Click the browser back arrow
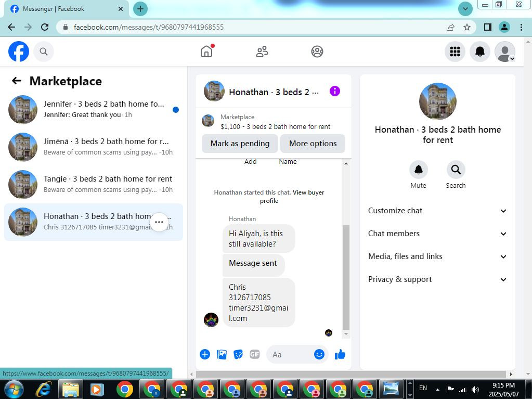 coord(11,27)
